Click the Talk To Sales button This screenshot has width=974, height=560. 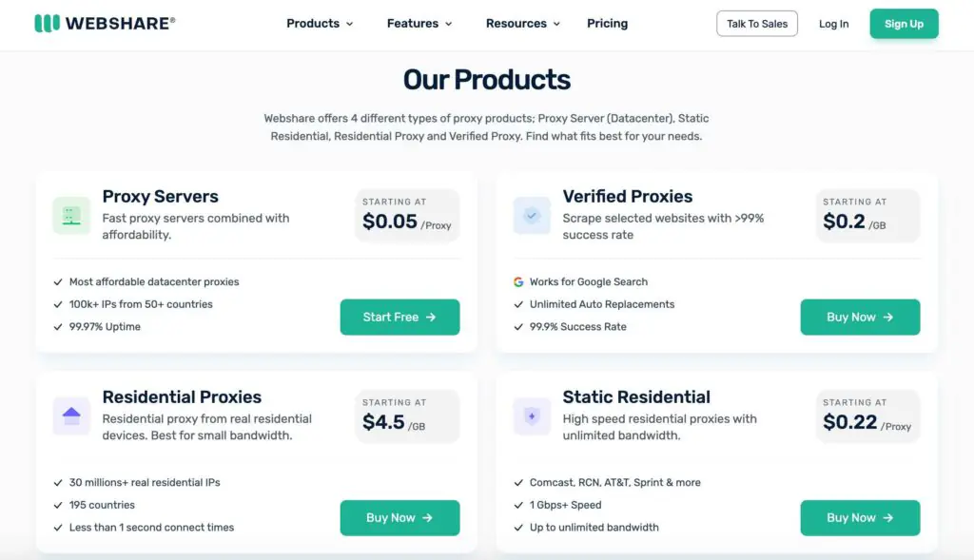(756, 24)
